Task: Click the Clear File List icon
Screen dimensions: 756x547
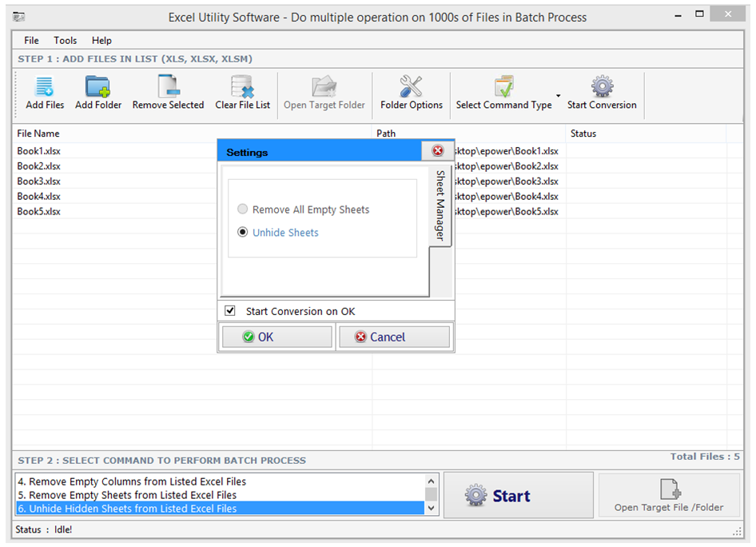Action: 242,87
